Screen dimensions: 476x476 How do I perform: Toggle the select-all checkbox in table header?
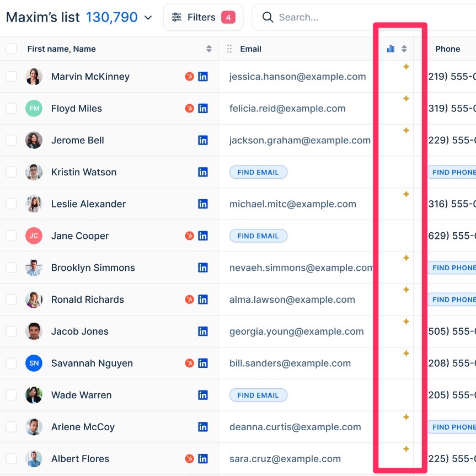click(11, 49)
